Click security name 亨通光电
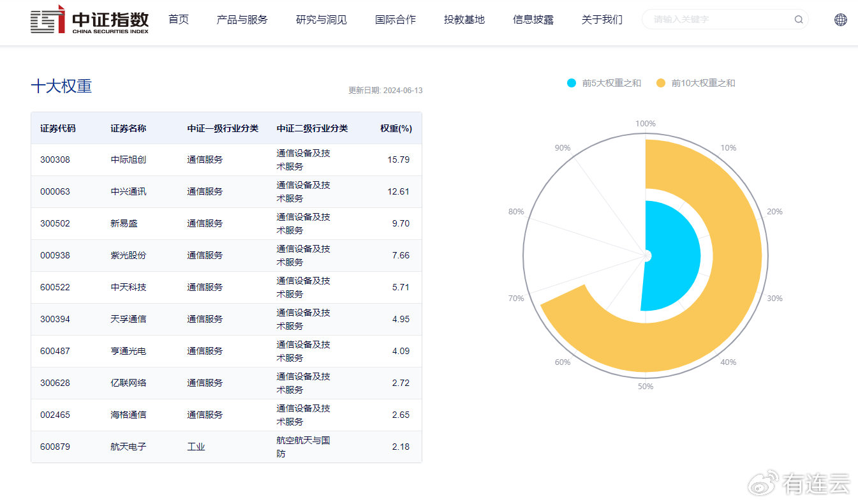 click(x=128, y=351)
